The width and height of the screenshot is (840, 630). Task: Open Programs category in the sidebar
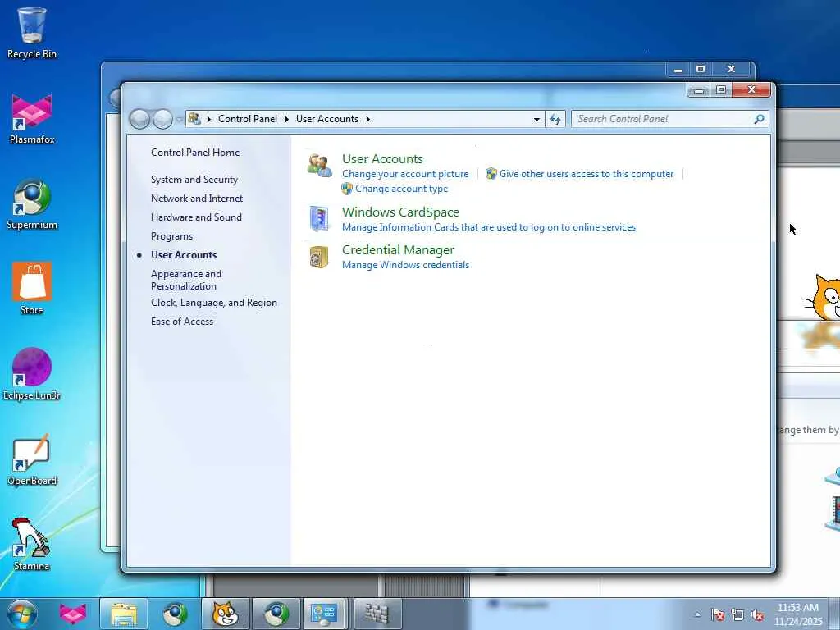(172, 236)
